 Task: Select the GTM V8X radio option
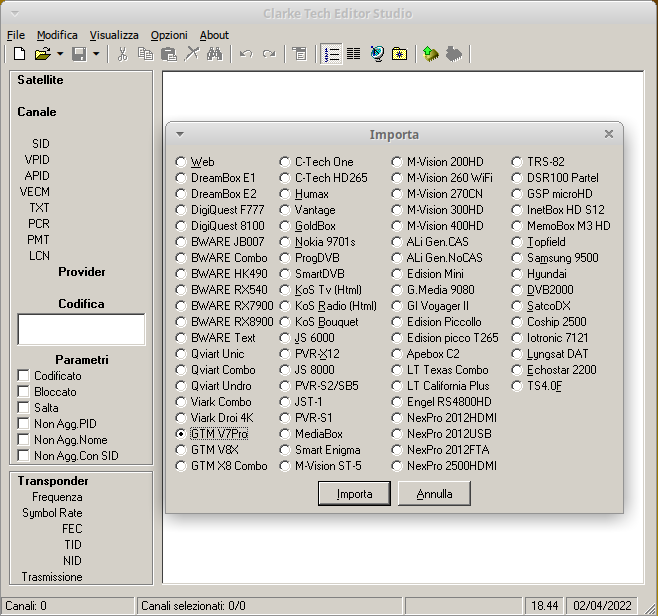click(181, 450)
